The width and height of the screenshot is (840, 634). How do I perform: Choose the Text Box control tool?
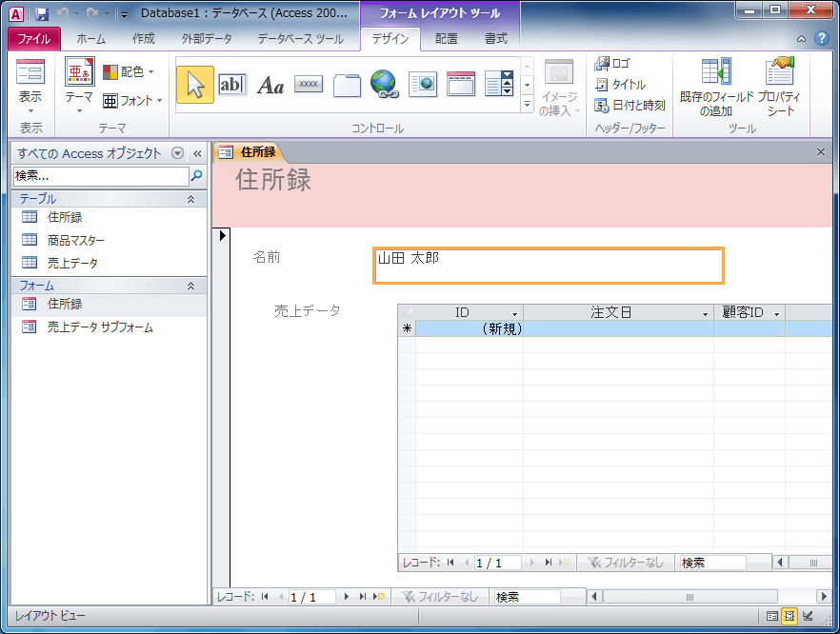point(232,85)
